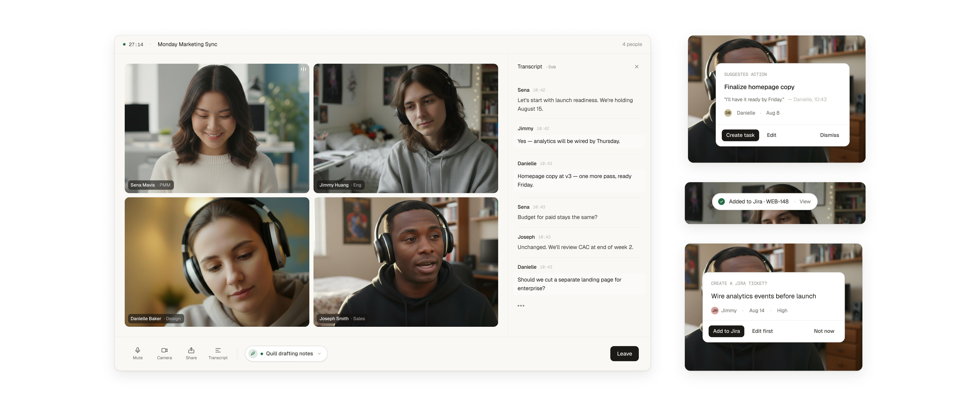Viewport: 980px width, 408px height.
Task: Click the JH avatar for Jimmy
Action: click(715, 311)
